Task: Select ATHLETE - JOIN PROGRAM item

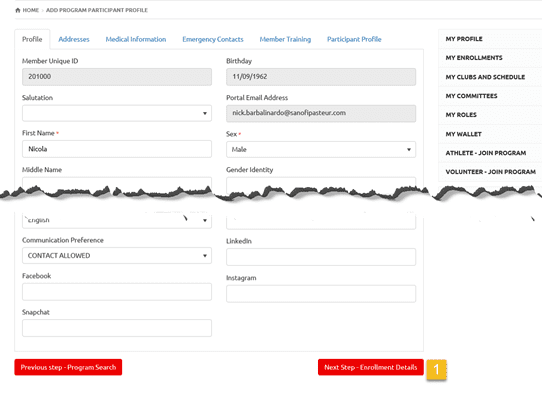Action: click(490, 153)
